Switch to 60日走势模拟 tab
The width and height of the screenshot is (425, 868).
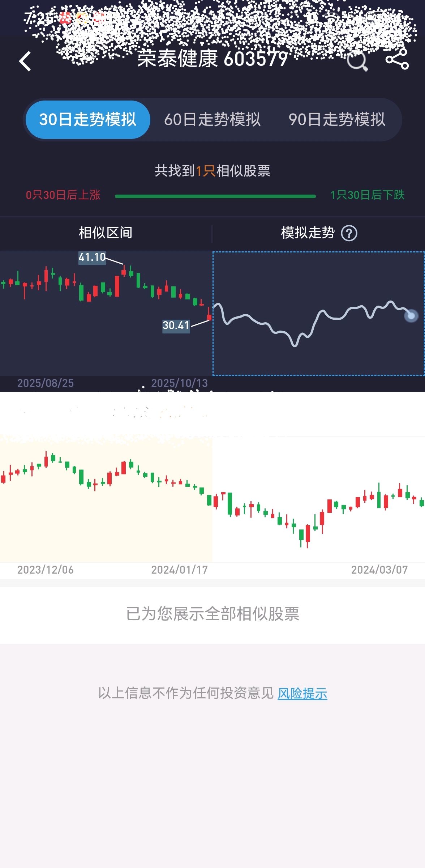coord(212,120)
